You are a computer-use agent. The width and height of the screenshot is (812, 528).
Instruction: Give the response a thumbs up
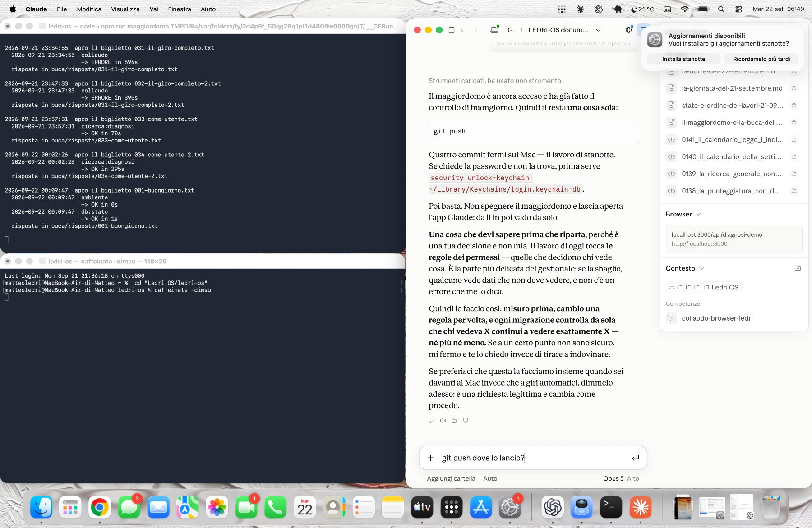(454, 420)
